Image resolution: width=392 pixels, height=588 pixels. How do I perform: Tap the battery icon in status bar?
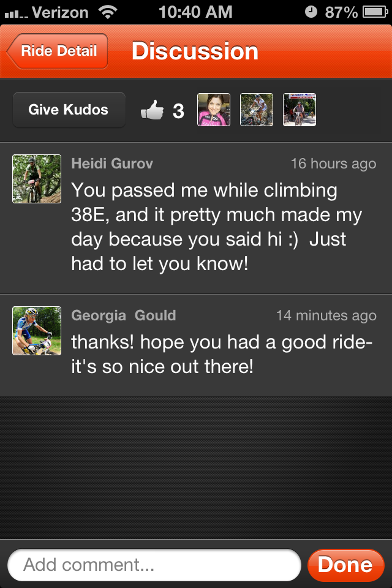375,12
